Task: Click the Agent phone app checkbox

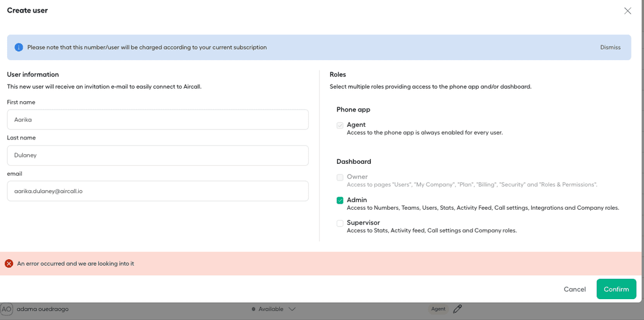Action: pos(340,125)
